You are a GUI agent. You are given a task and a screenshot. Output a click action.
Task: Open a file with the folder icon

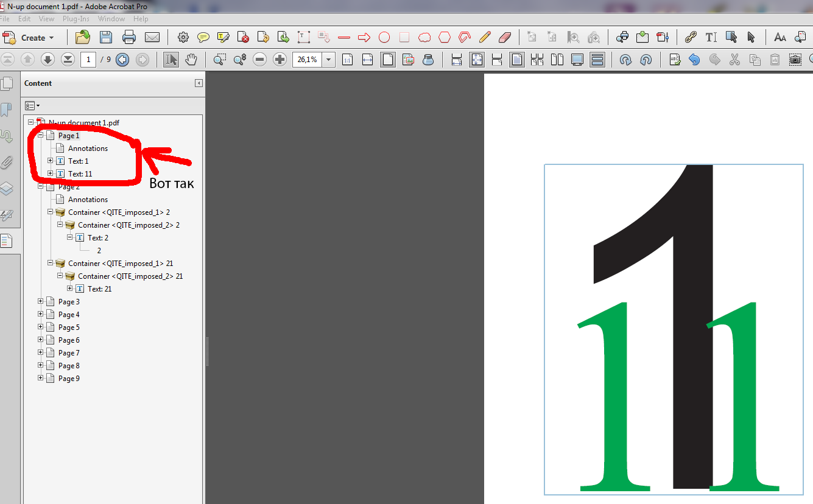click(x=83, y=37)
